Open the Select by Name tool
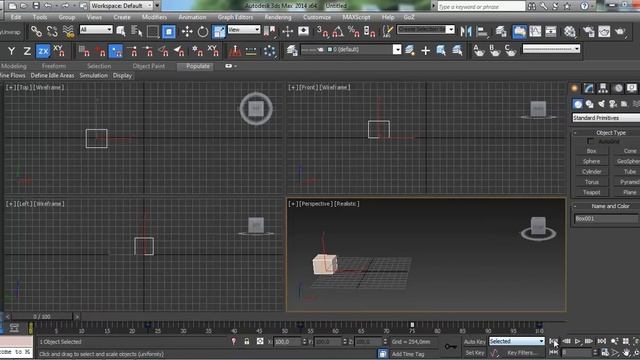Viewport: 640px width, 360px height. click(136, 31)
